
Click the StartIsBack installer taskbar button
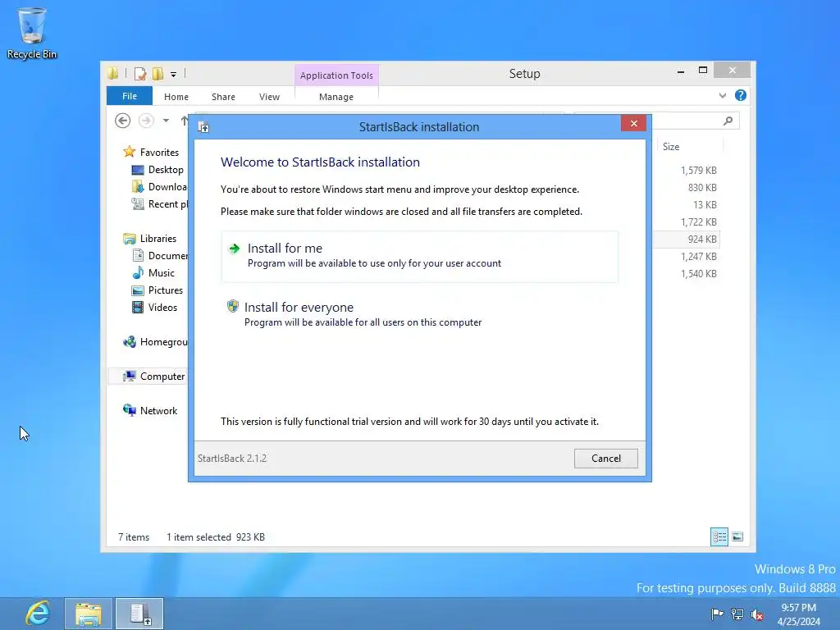pyautogui.click(x=139, y=614)
